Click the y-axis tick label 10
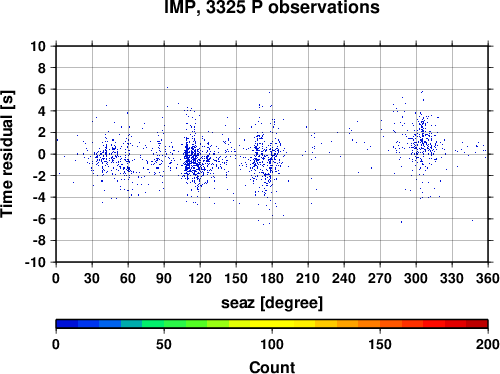This screenshot has height=374, width=500. (38, 46)
